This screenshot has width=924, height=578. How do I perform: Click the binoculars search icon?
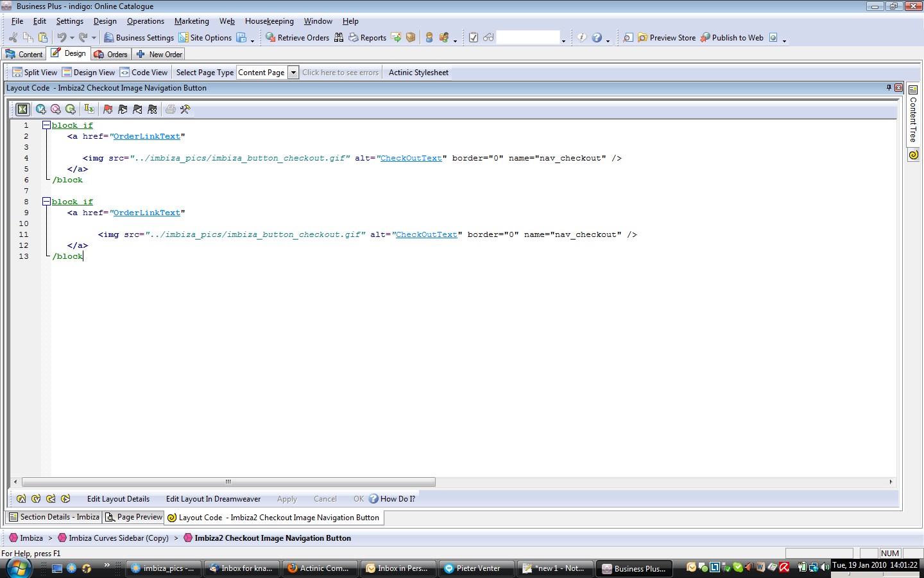[x=339, y=38]
